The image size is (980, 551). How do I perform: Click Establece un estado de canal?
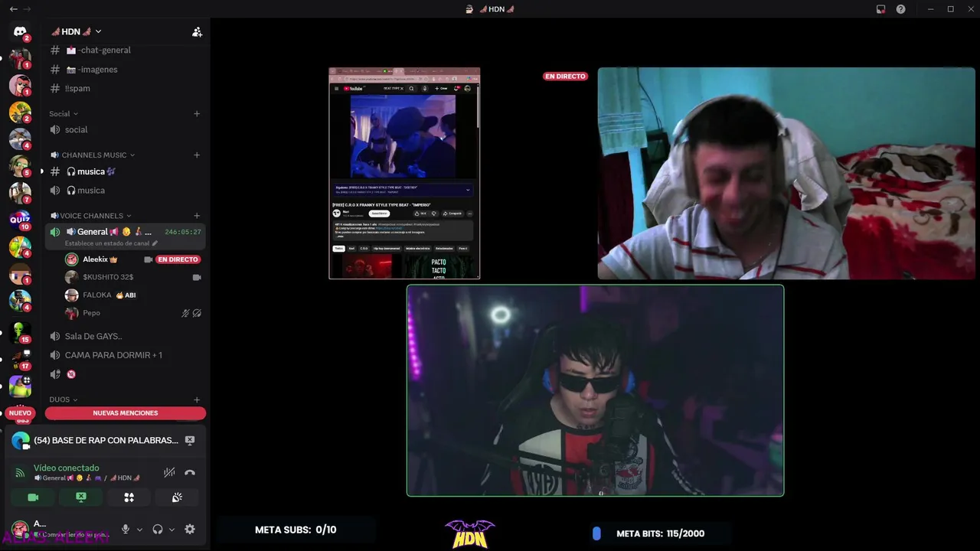pos(111,243)
